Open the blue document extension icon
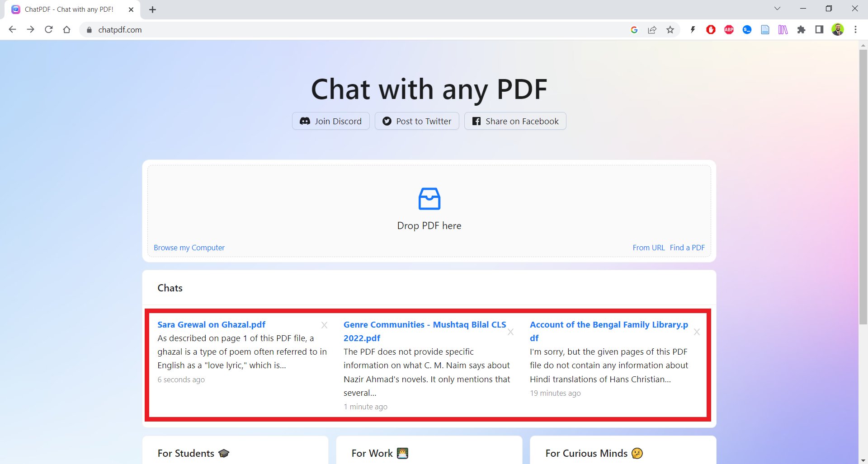 [765, 30]
